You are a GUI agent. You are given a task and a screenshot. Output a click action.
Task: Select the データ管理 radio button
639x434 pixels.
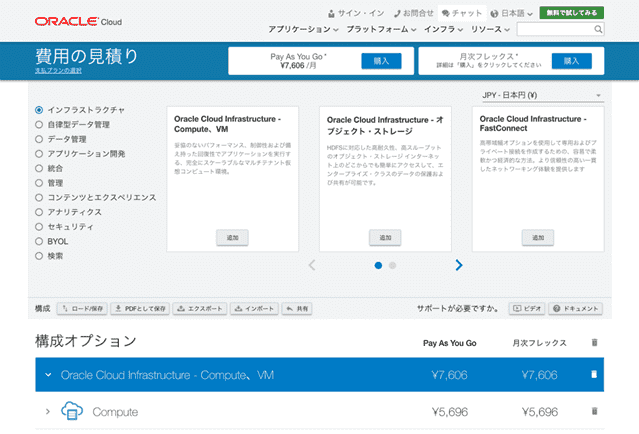click(39, 139)
